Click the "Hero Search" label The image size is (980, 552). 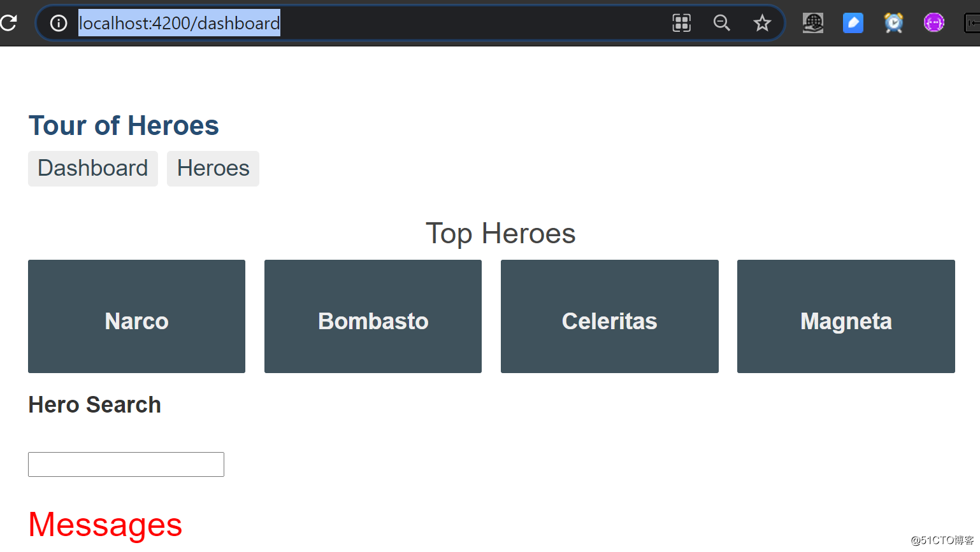(94, 405)
